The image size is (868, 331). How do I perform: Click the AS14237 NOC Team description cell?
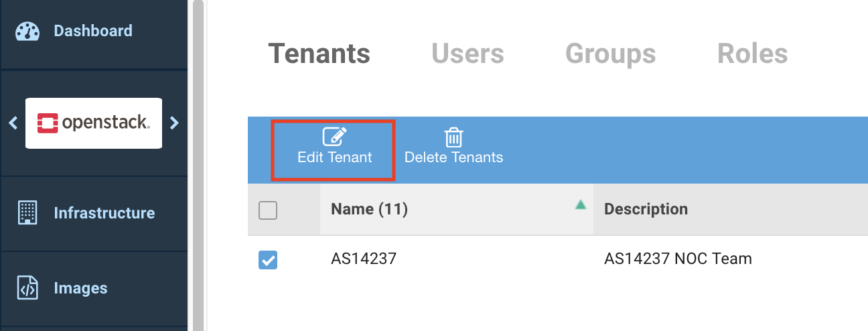tap(678, 259)
